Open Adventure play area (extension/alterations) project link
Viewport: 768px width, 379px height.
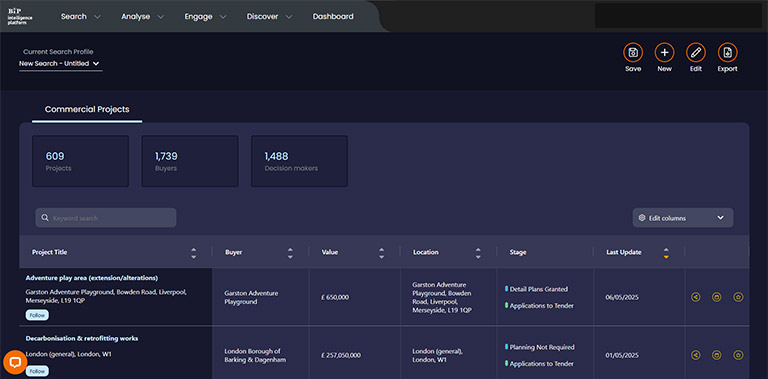(x=92, y=278)
